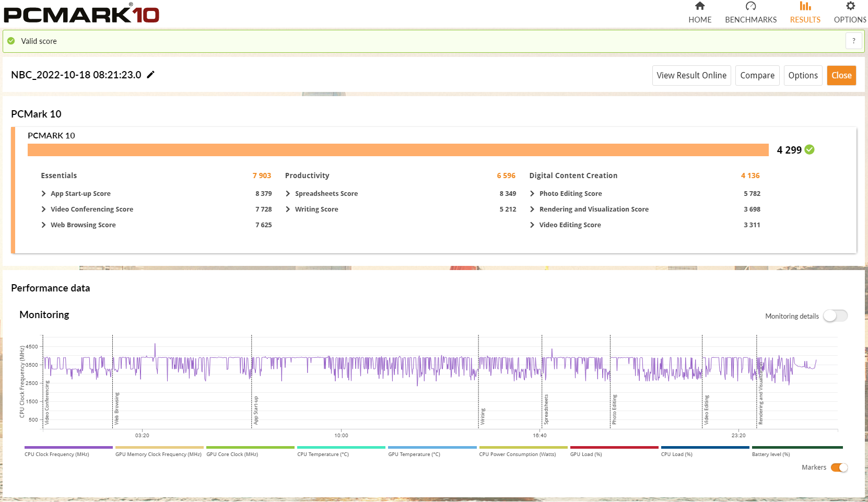Click the Productivity score 6 596
The image size is (868, 502).
point(506,176)
